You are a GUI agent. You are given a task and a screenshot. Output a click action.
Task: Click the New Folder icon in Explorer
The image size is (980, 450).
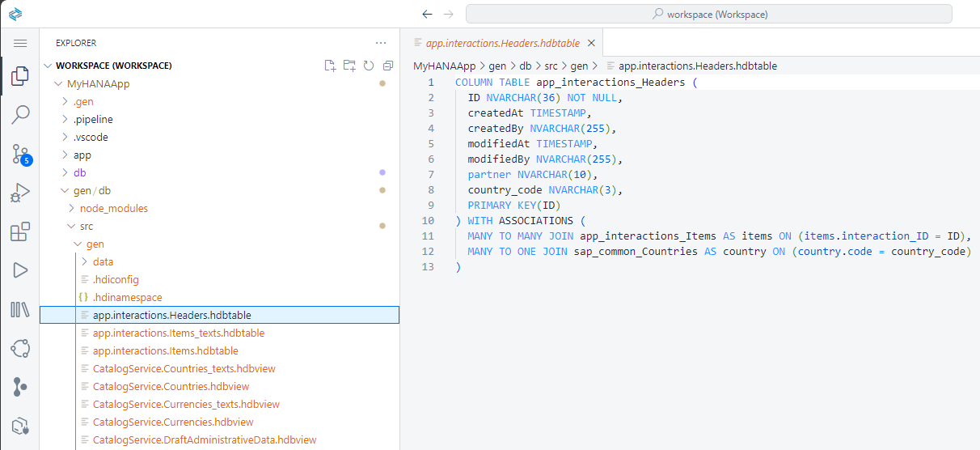(x=349, y=66)
